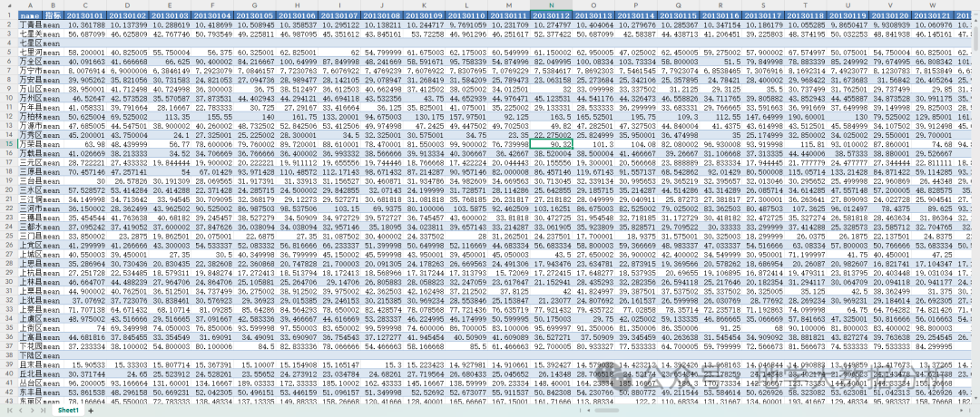Select cell with value 195.75

pos(635,115)
